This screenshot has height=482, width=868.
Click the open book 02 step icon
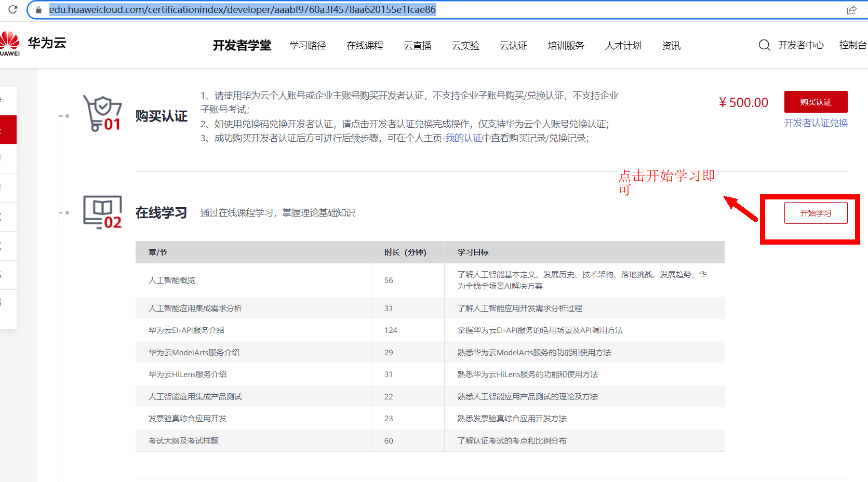pos(102,212)
